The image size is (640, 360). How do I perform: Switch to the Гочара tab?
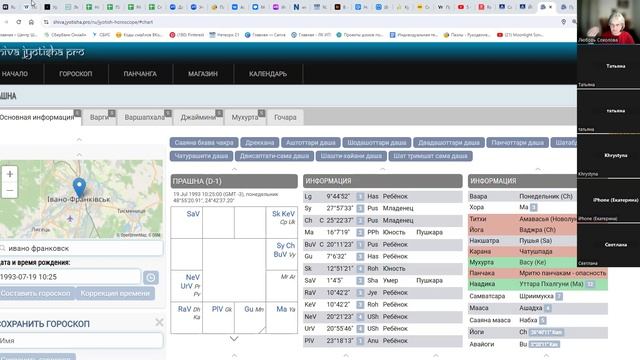click(285, 118)
